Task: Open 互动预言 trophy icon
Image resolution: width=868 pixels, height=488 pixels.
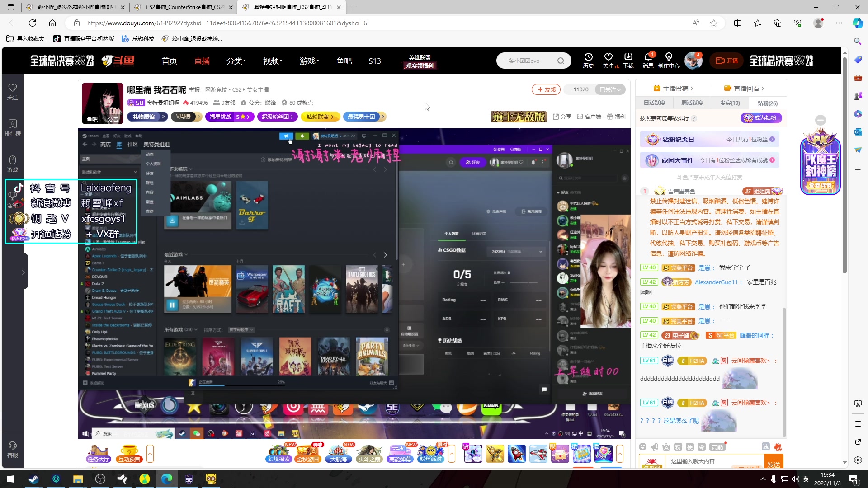Action: [x=129, y=454]
